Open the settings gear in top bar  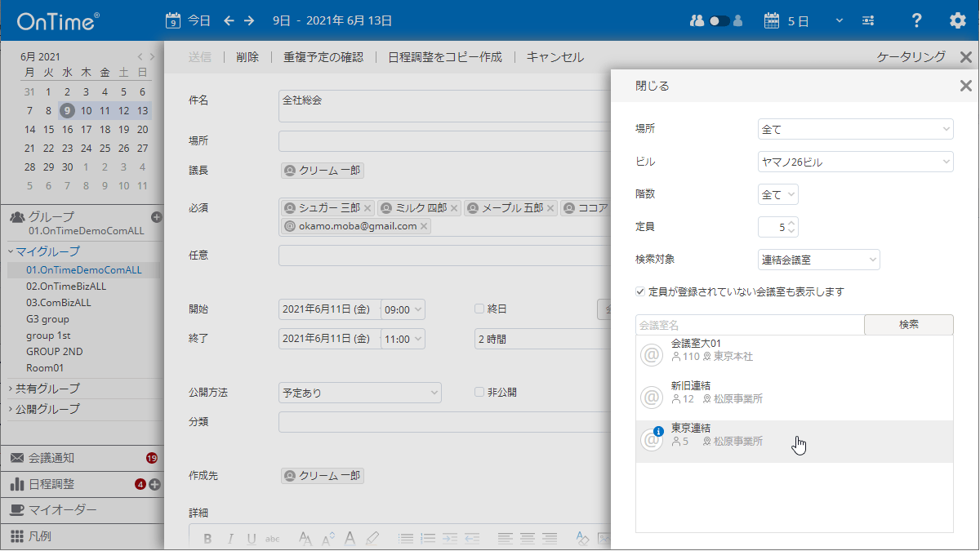[x=957, y=20]
